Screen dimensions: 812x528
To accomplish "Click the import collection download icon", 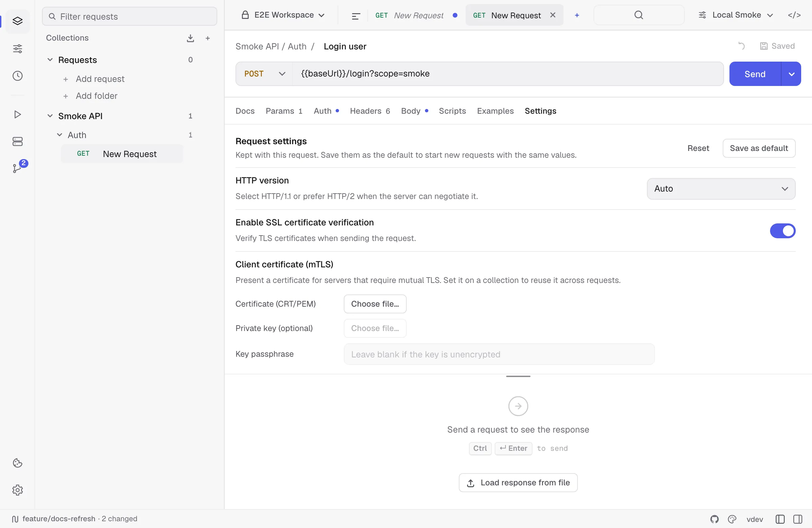I will click(190, 38).
